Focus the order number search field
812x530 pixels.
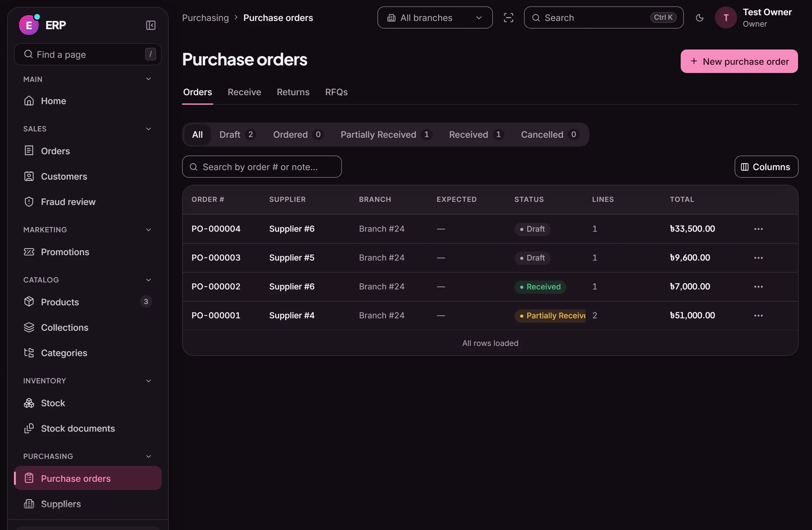tap(262, 167)
